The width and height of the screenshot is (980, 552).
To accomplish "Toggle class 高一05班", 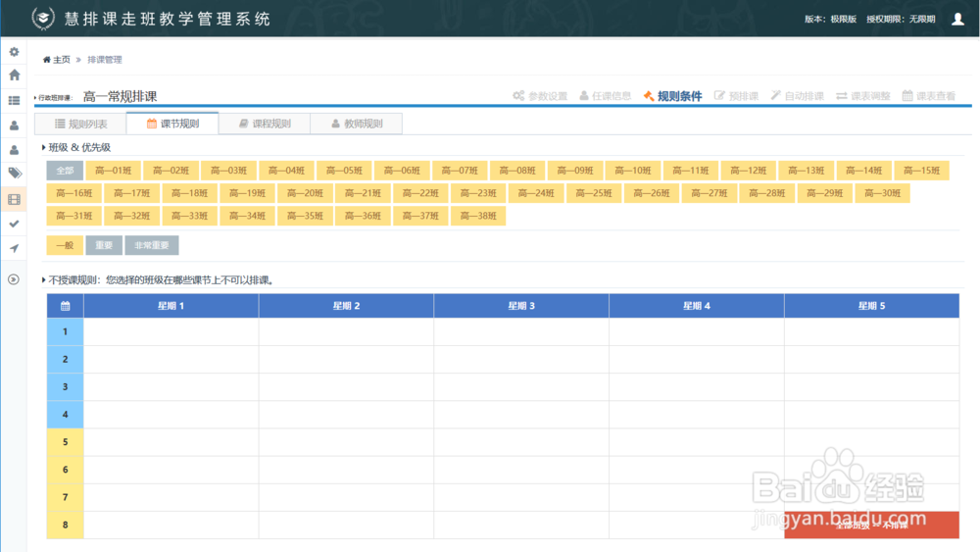I will 344,171.
